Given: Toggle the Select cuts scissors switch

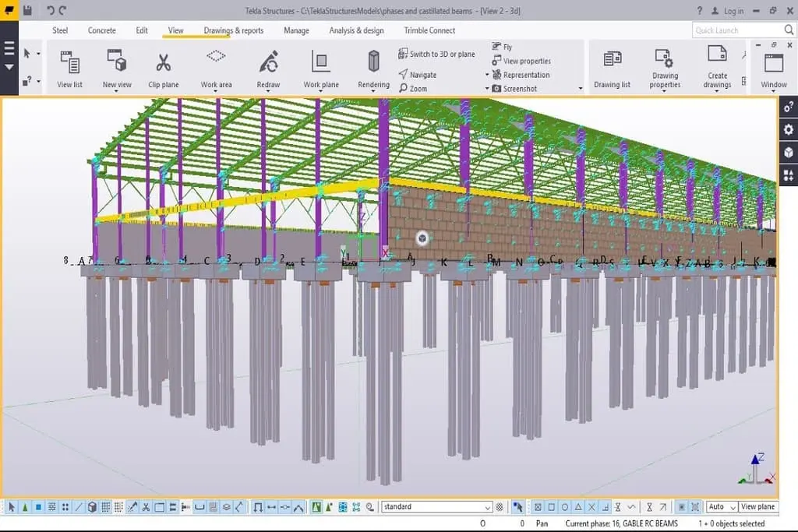Looking at the screenshot, I should [146, 506].
